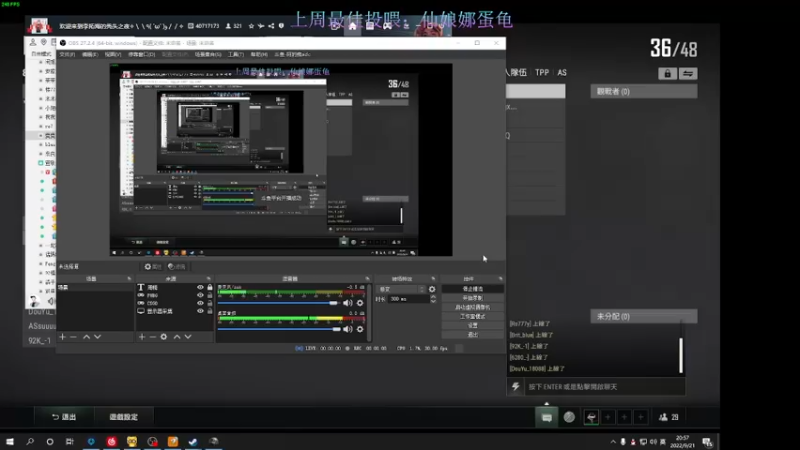Show hidden system tray icons chevron
Image resolution: width=800 pixels, height=450 pixels.
coord(613,442)
